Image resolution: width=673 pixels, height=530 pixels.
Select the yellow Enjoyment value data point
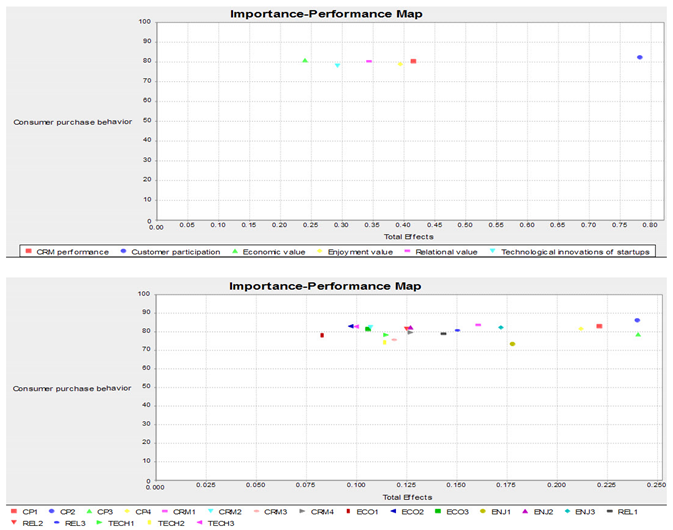400,64
